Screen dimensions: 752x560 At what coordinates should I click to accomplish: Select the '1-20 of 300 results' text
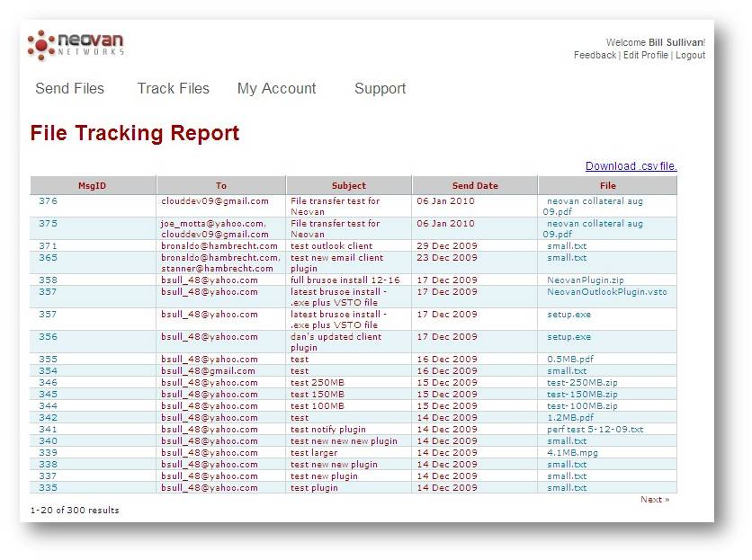(75, 511)
